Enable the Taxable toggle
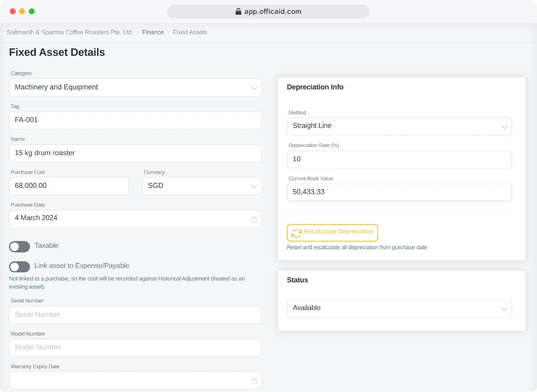 tap(19, 246)
